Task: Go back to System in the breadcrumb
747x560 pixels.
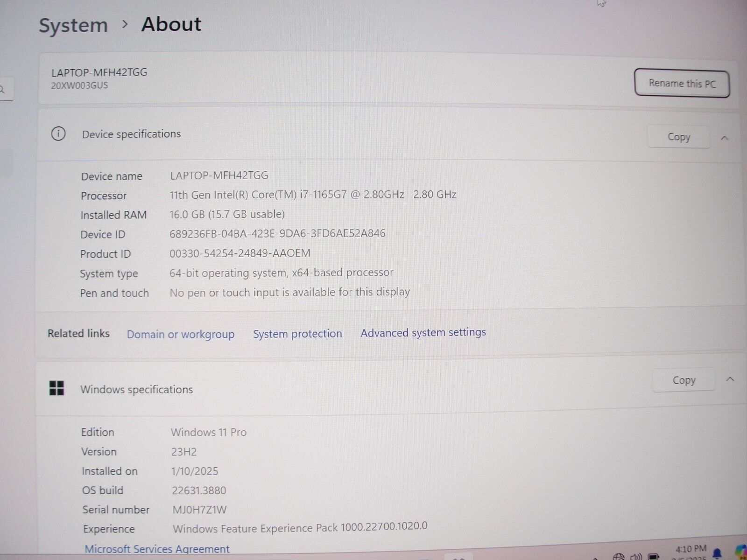Action: [x=73, y=25]
